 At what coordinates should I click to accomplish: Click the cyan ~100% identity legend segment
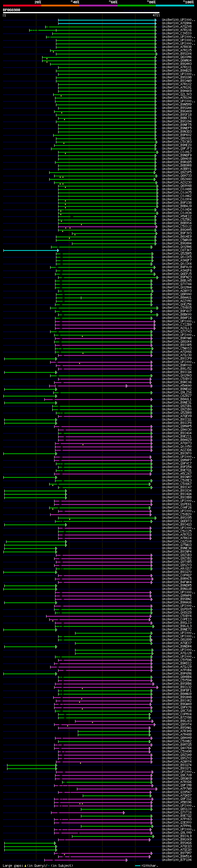(175, 6)
